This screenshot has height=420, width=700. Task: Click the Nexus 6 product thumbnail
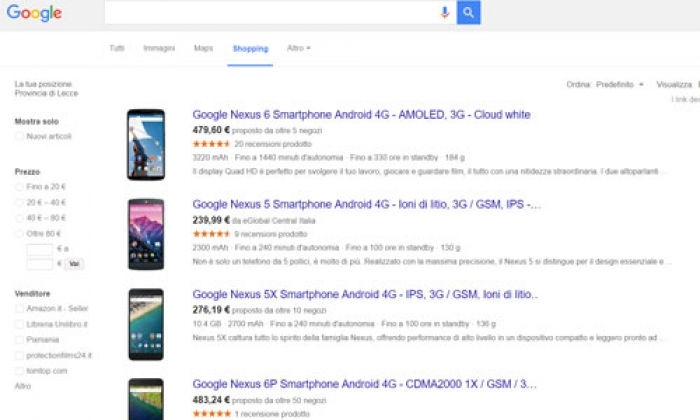click(146, 145)
